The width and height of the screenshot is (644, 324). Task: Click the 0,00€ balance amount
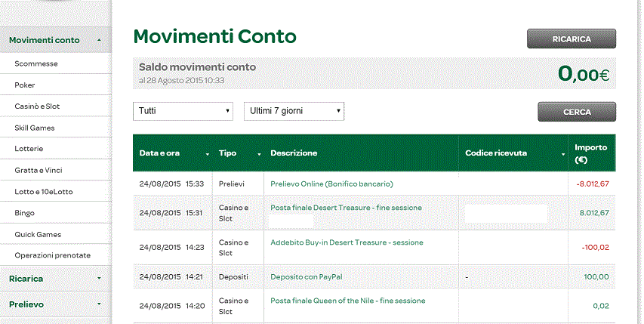pos(583,74)
